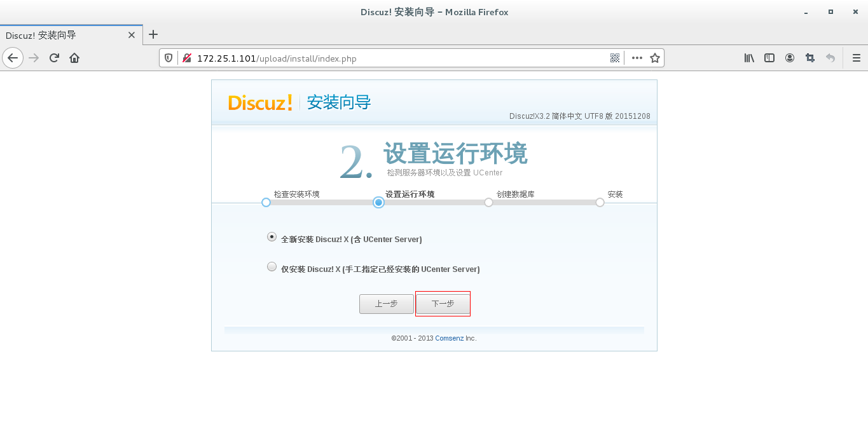The image size is (868, 448).
Task: Click label text 仅安装 Discuz! X (手工指定已经安装的 UCenter Server)
Action: coord(380,269)
